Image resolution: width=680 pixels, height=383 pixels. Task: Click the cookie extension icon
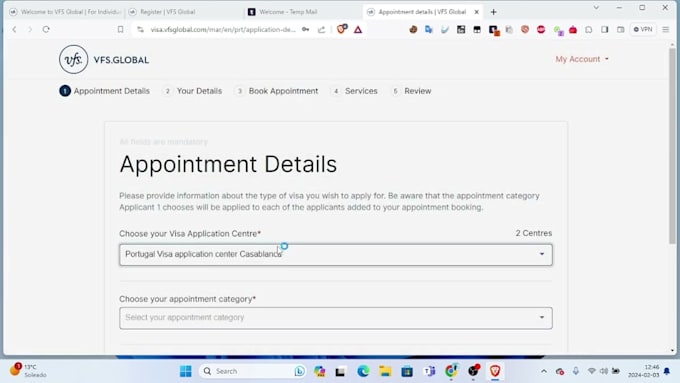pyautogui.click(x=413, y=29)
